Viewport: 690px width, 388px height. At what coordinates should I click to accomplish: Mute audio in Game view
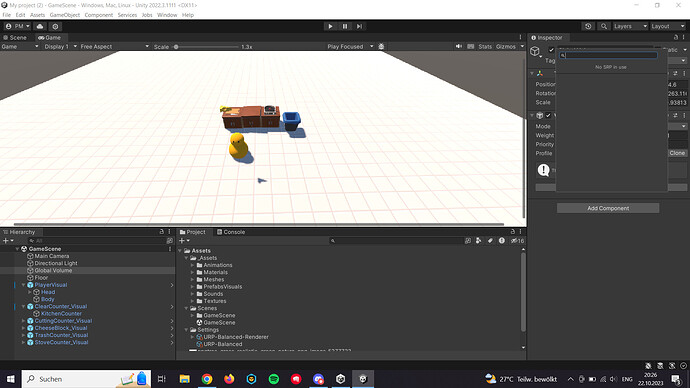tap(459, 46)
